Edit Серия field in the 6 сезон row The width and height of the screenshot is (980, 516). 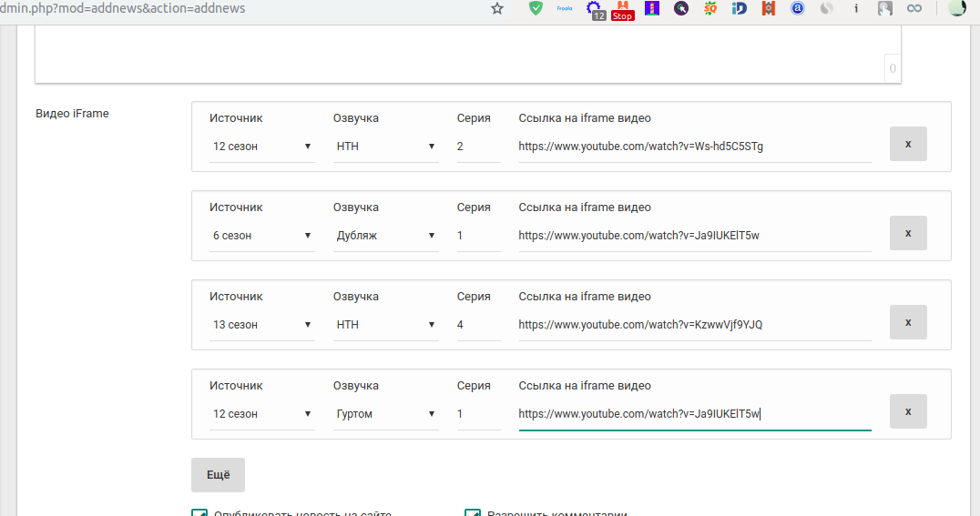(479, 236)
